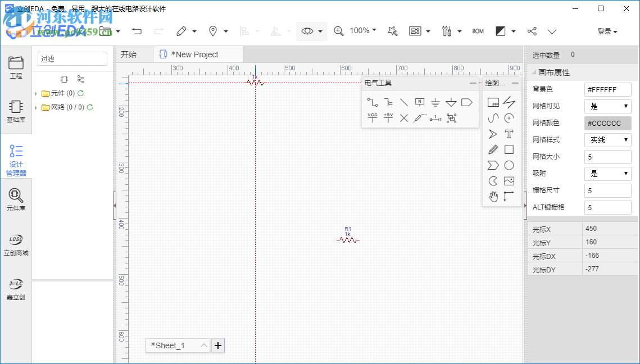Choose the Ground symbol tool
This screenshot has width=640, height=364.
[435, 102]
